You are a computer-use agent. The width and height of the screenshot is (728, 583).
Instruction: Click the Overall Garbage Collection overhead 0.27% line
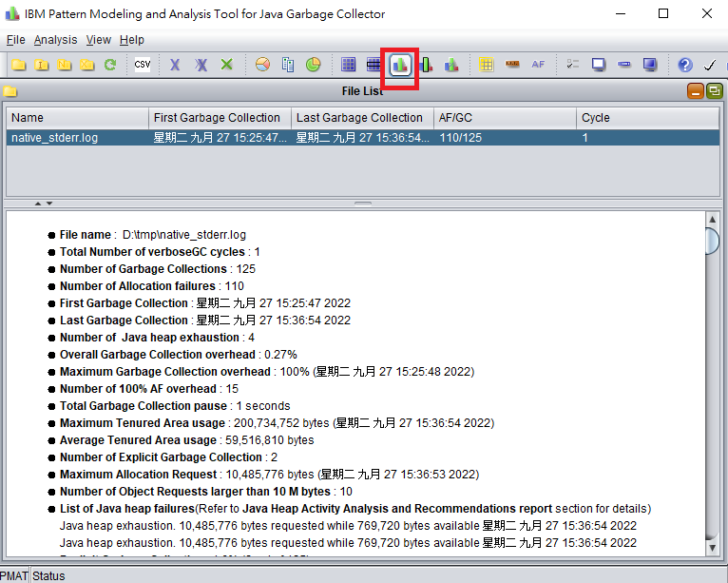tap(179, 355)
